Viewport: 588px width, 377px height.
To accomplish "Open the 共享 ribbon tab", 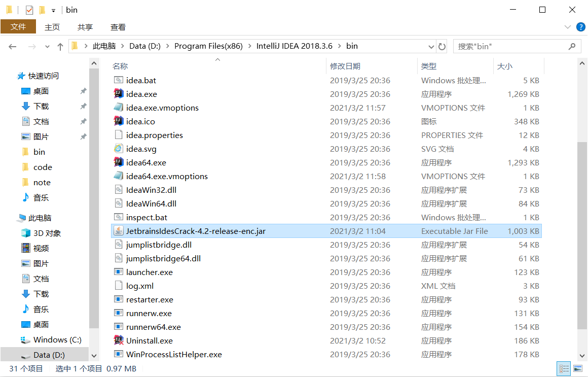I will [x=85, y=27].
